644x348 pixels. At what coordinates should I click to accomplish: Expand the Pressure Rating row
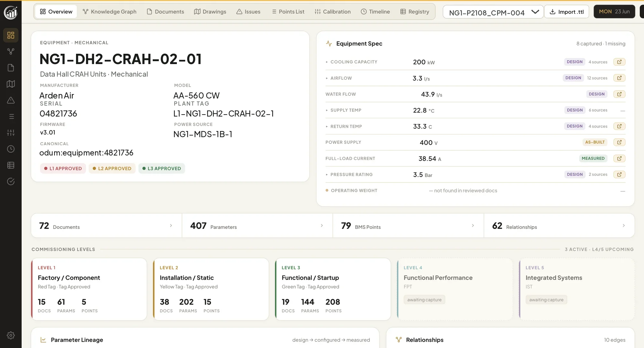(x=327, y=174)
